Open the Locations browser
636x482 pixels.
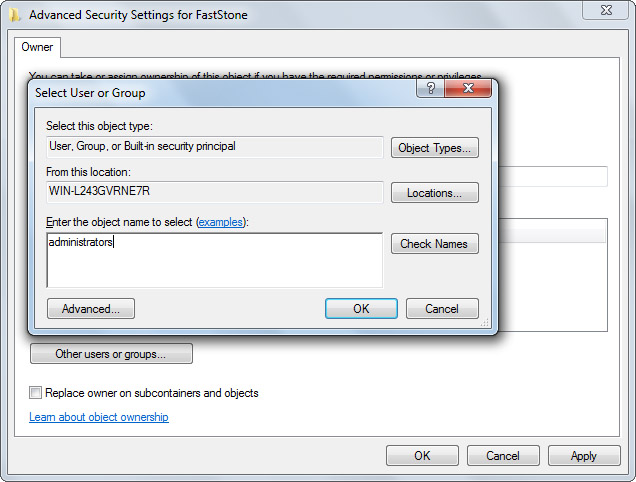[x=434, y=193]
